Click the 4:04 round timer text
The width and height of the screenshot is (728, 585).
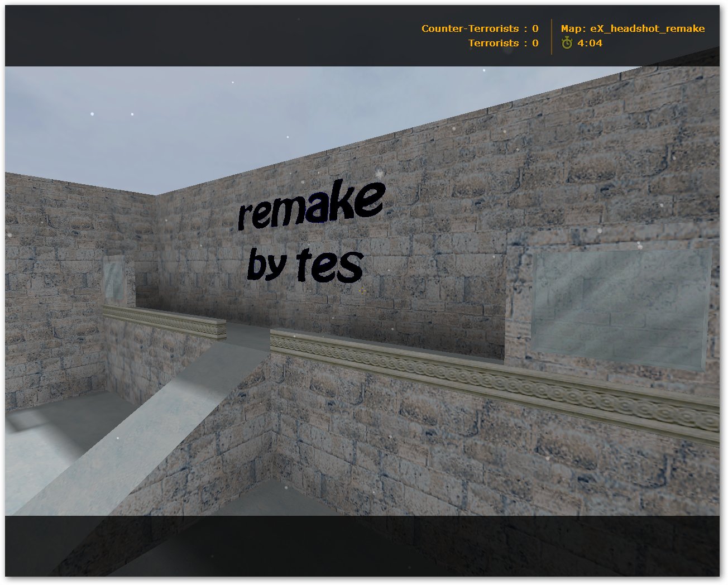[590, 43]
